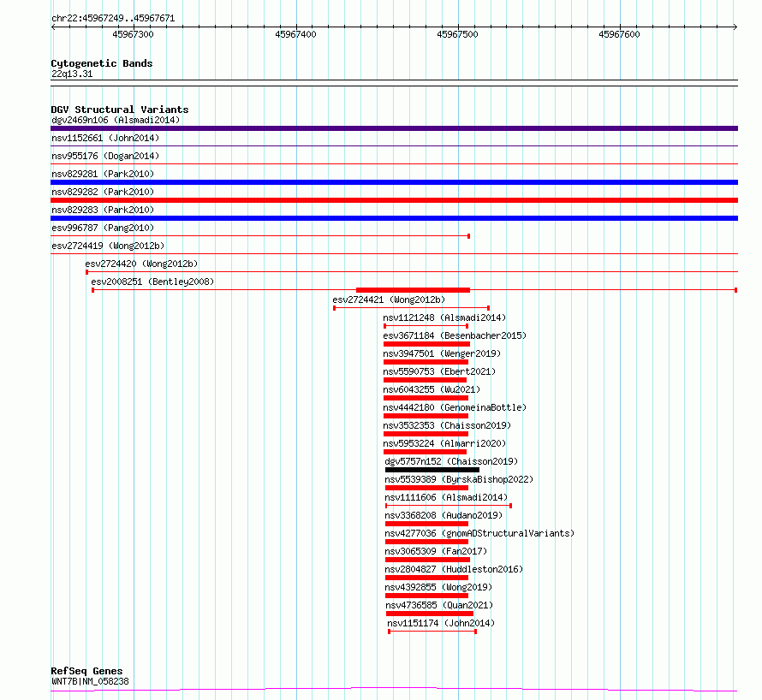Open the nsv4442180 (GenomeinaBottle) variant
762x700 pixels.
click(x=455, y=407)
